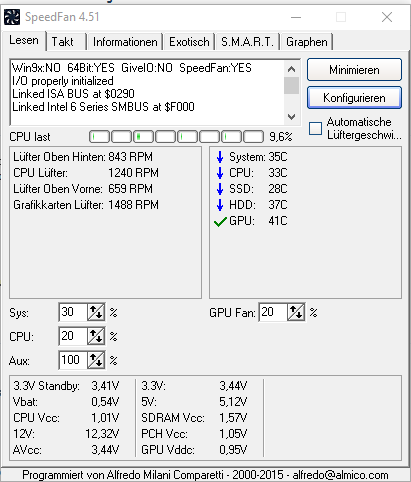Screen dimensions: 411x482
Task: Open the Informationen tab
Action: tap(125, 42)
